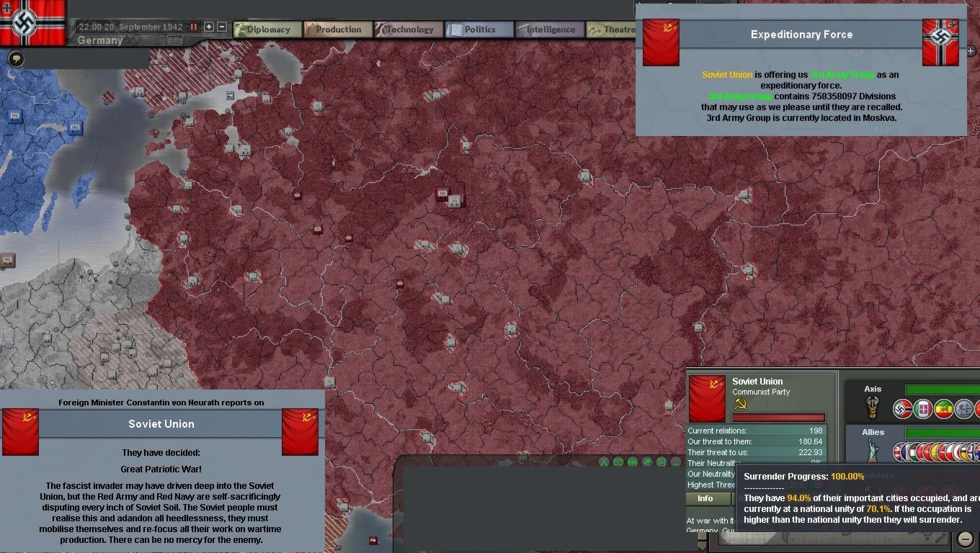
Task: Click the crossed-swords green map icon
Action: click(x=604, y=462)
